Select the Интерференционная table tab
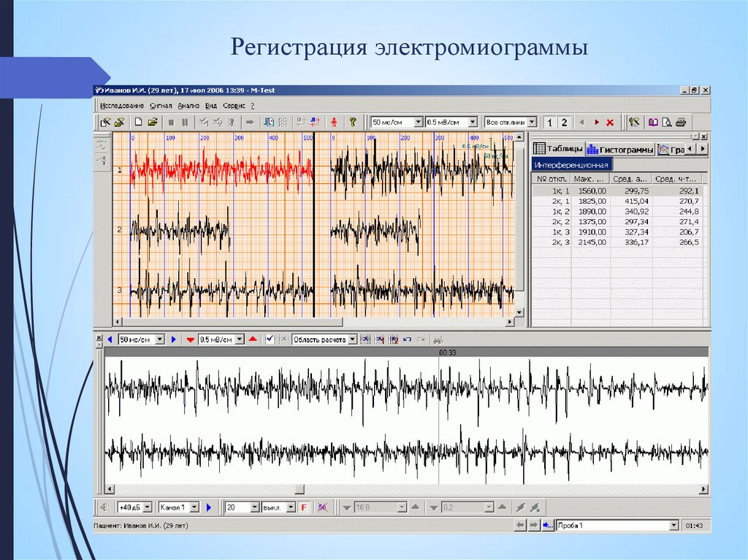The image size is (748, 560). 571,164
